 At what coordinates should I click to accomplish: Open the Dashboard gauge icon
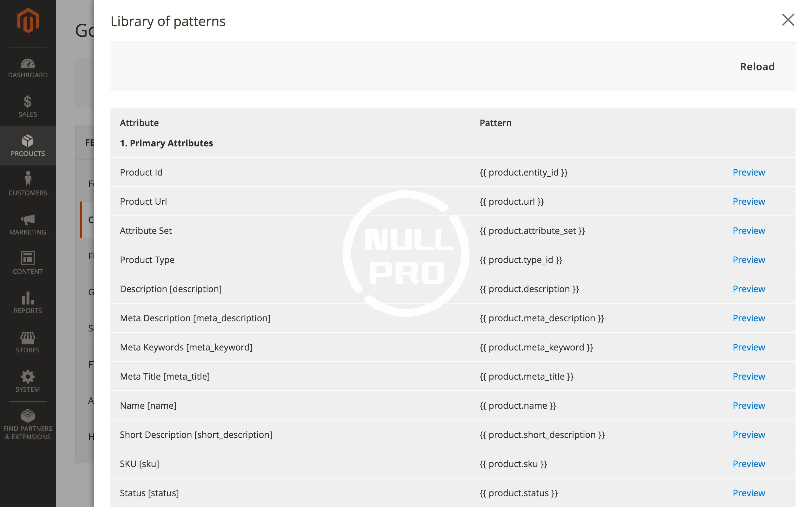point(28,64)
